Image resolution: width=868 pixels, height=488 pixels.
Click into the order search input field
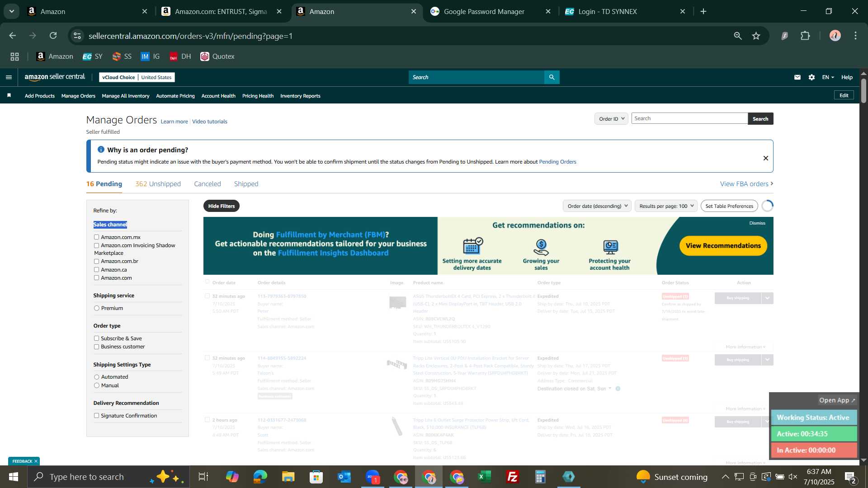pyautogui.click(x=689, y=118)
